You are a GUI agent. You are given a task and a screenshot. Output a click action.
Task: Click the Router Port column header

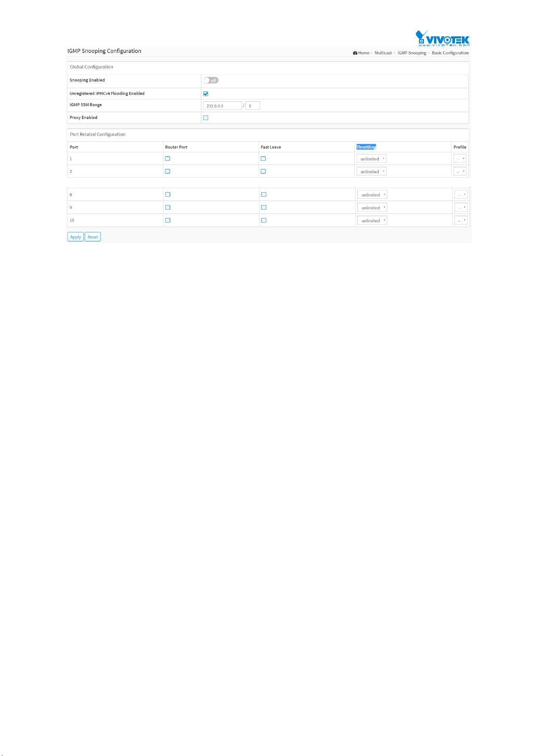click(176, 147)
